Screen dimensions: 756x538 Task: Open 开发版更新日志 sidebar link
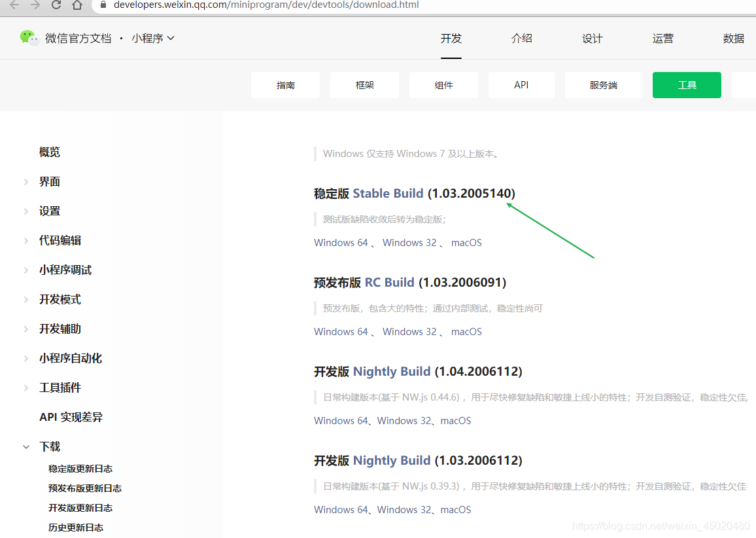tap(80, 508)
